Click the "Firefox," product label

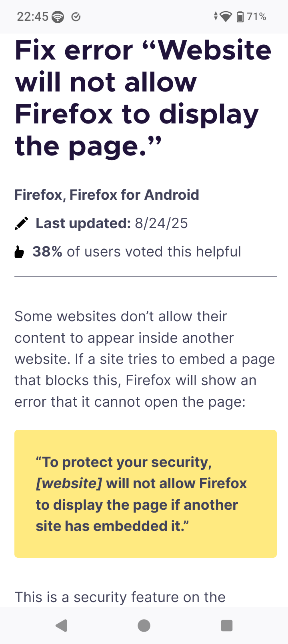coord(40,195)
